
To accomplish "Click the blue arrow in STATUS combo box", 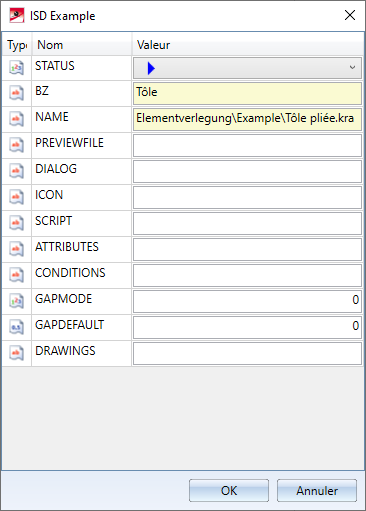I will [151, 68].
